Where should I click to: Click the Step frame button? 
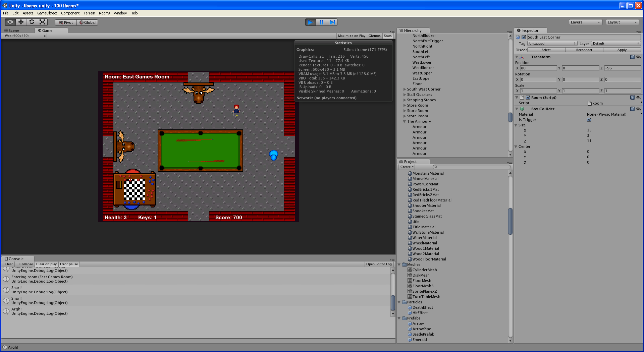coord(332,22)
